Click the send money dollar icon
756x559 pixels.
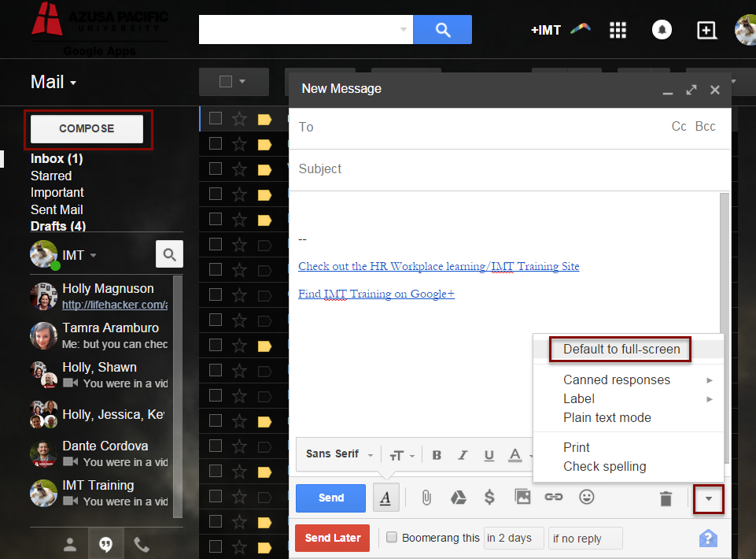click(x=489, y=498)
